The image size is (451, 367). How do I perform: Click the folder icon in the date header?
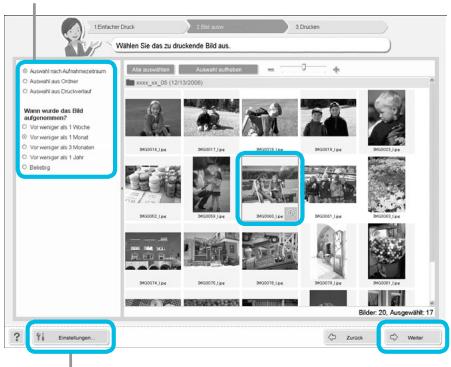click(x=130, y=82)
